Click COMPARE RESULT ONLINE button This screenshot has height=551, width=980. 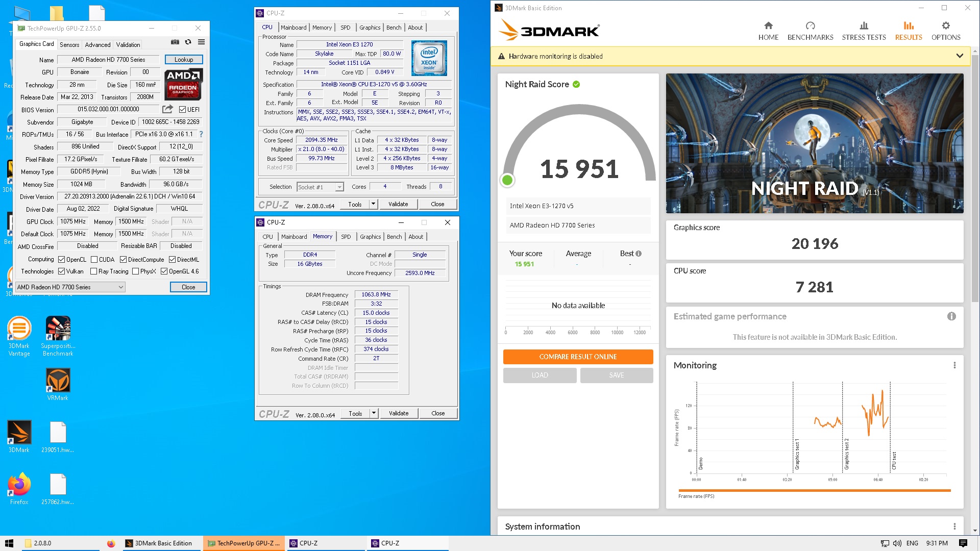pos(578,357)
